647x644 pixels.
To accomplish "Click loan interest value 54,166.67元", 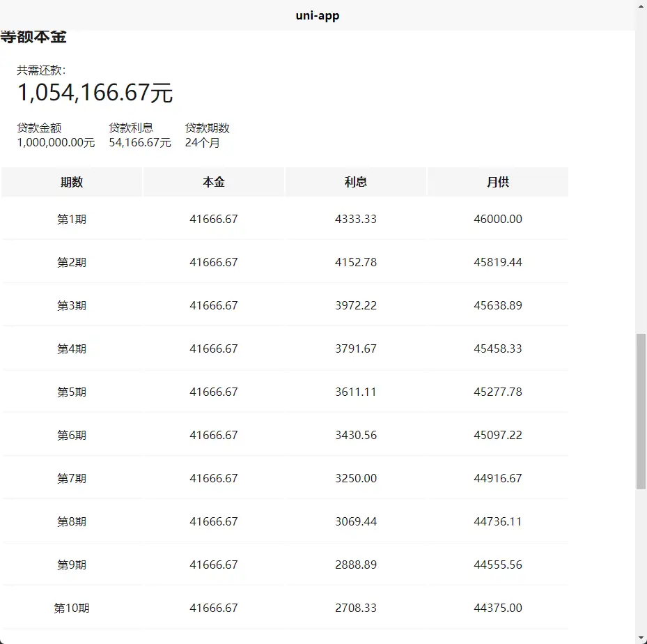I will (140, 143).
